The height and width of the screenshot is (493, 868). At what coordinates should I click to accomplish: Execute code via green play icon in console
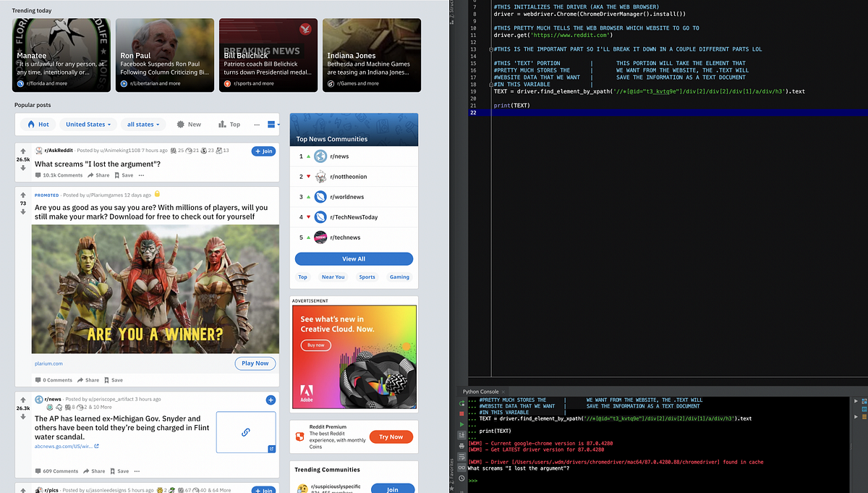tap(461, 424)
